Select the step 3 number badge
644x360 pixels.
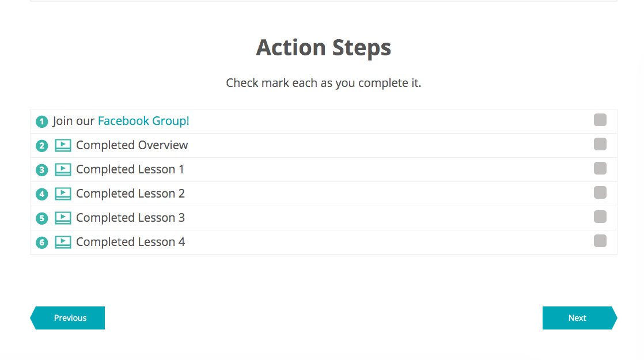coord(41,169)
